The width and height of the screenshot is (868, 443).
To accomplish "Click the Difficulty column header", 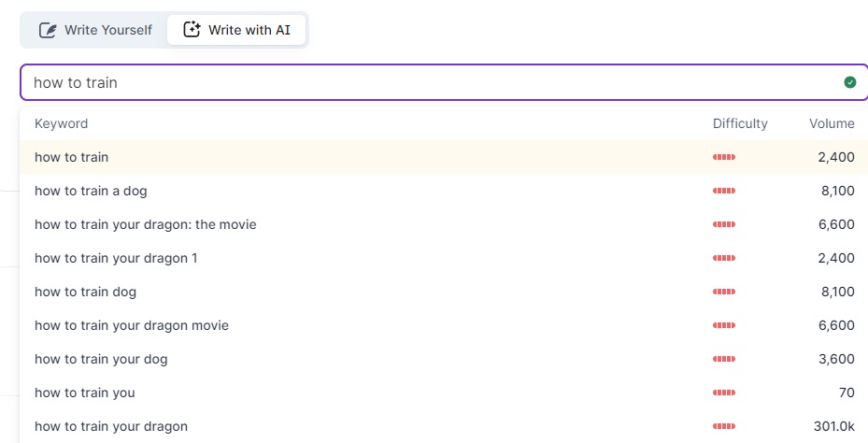I will click(739, 123).
